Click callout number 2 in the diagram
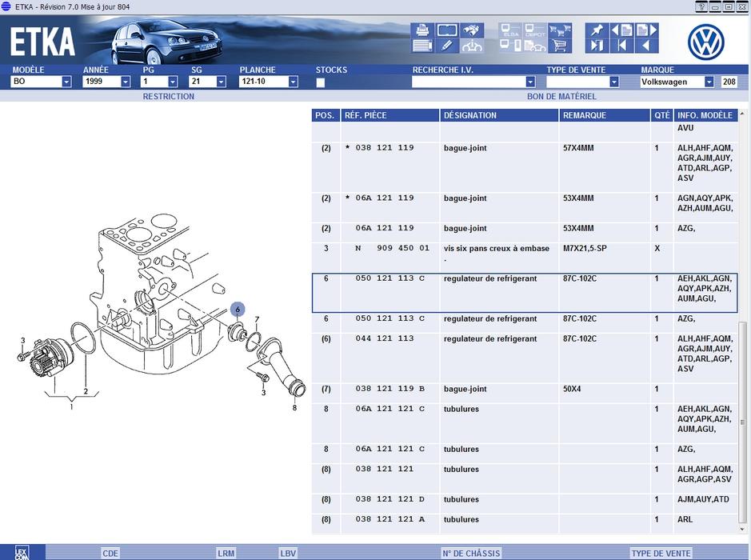The width and height of the screenshot is (751, 560). pos(86,391)
